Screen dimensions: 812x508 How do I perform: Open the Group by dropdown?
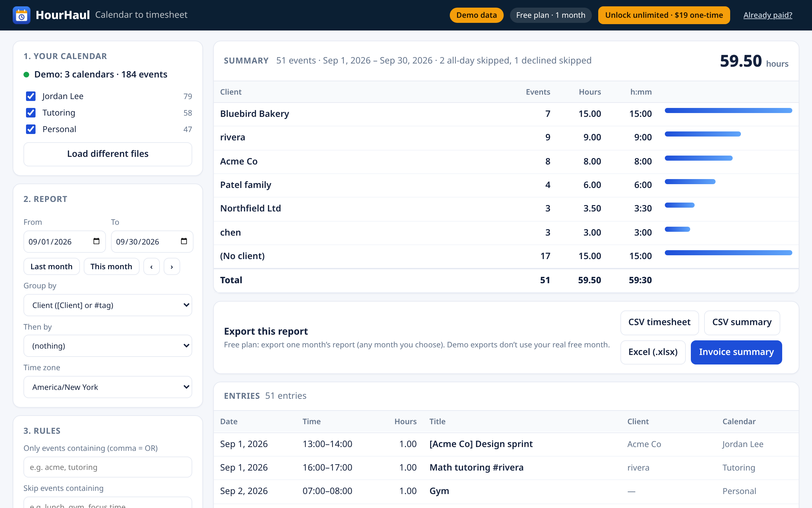pos(108,305)
